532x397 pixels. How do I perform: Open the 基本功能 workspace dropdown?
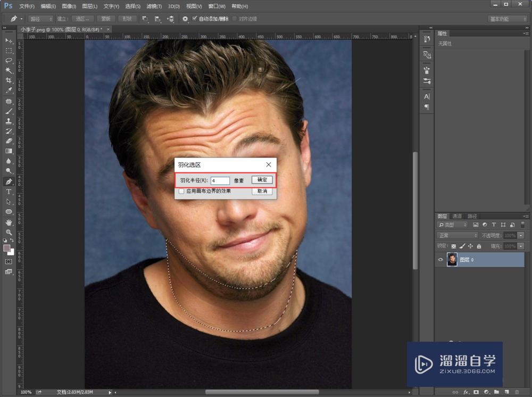[507, 19]
